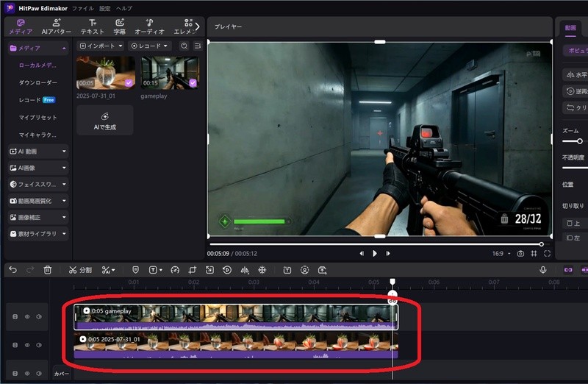The height and width of the screenshot is (384, 588).
Task: Click the media list sort icon
Action: pos(198,46)
